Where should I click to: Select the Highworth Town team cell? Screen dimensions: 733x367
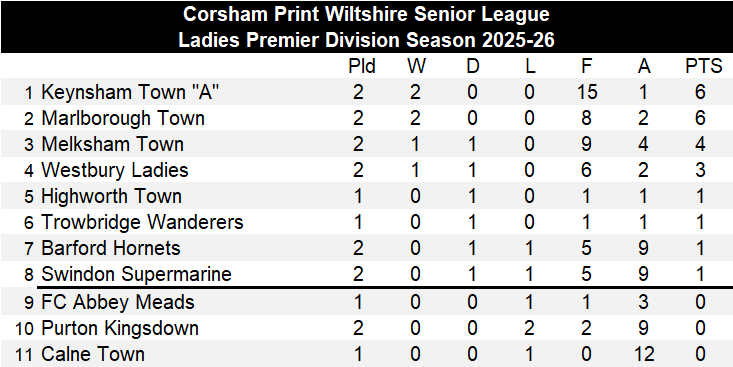point(111,196)
